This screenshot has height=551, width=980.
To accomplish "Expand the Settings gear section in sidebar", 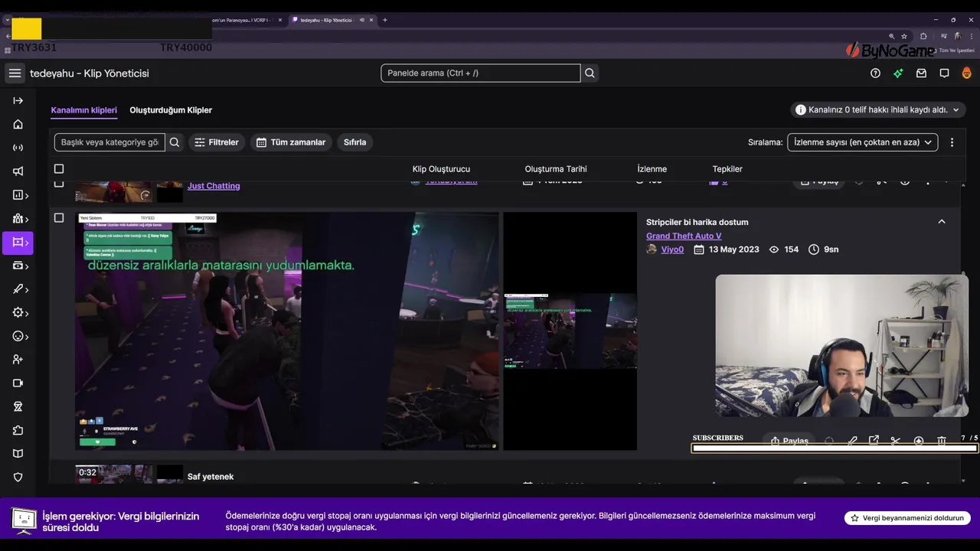I will click(x=20, y=313).
